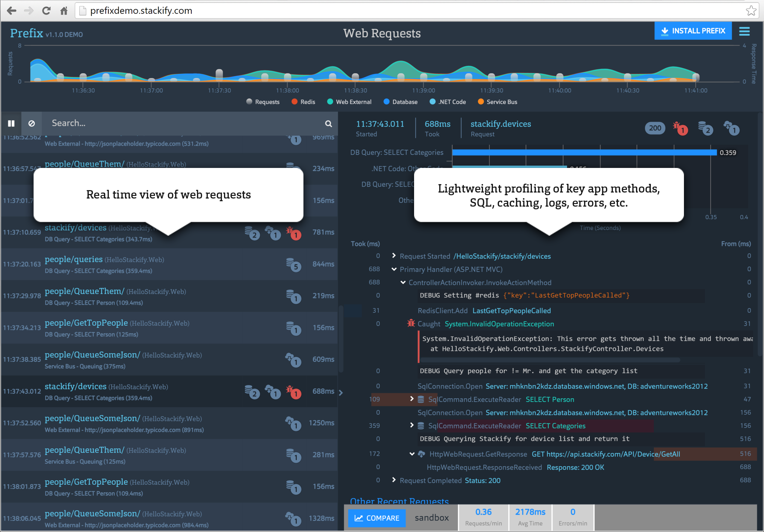Collapse the SELECT Categories ExecuteReader node
764x532 pixels.
coord(412,426)
